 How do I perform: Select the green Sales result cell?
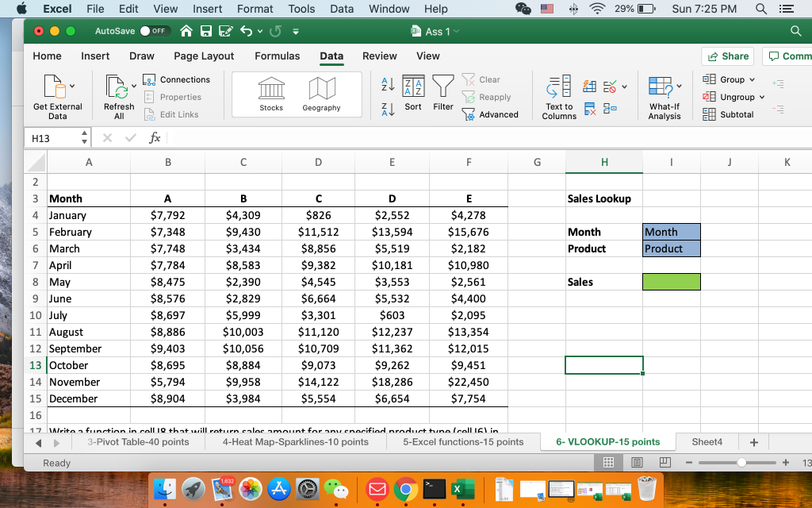[671, 281]
